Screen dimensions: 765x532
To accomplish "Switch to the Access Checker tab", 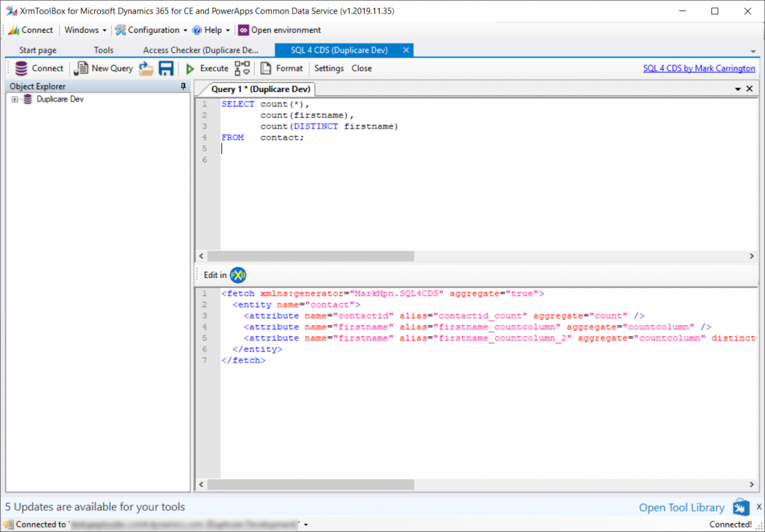I will [x=200, y=50].
